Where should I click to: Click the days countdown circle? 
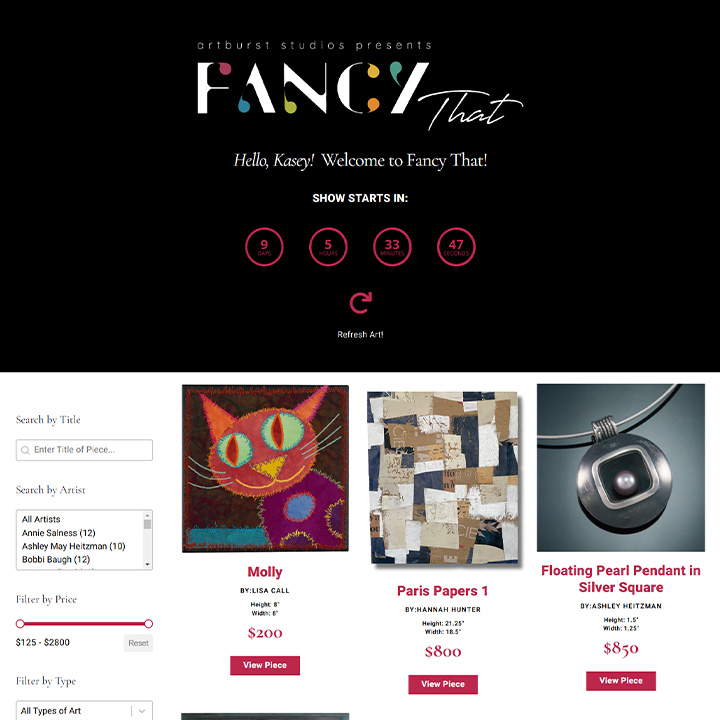click(x=264, y=247)
